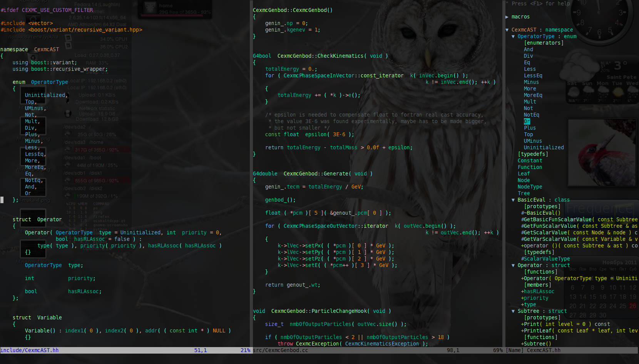Click the 'namespace CexmcAST' line
639x364 pixels.
30,49
